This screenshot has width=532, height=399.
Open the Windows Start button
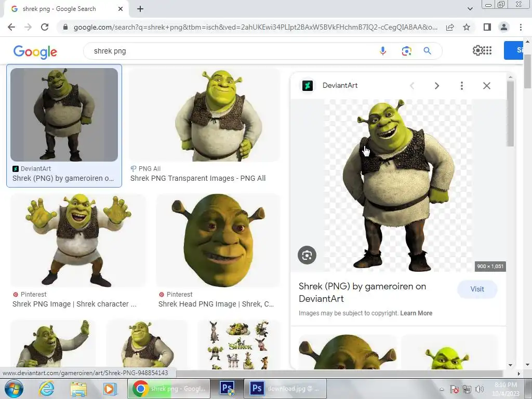coord(14,389)
